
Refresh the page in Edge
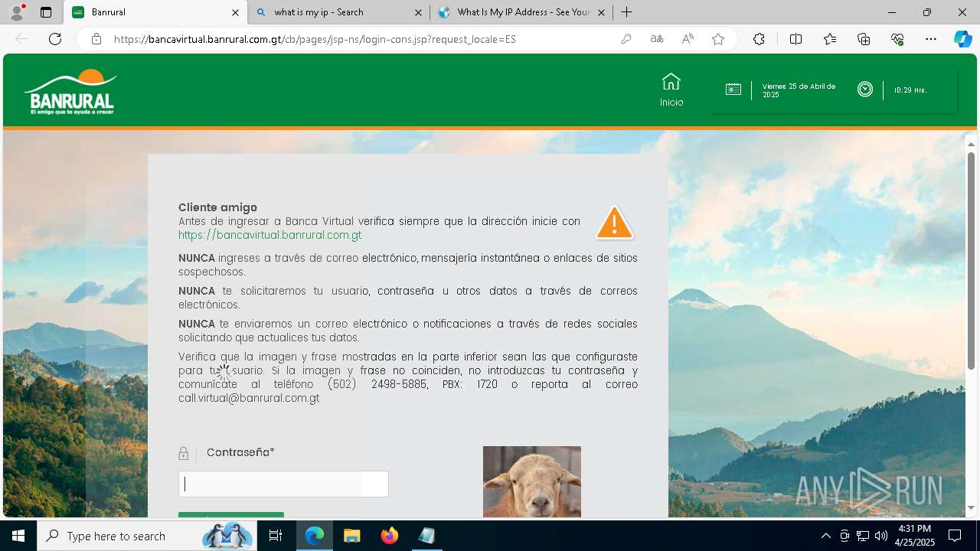[x=55, y=39]
